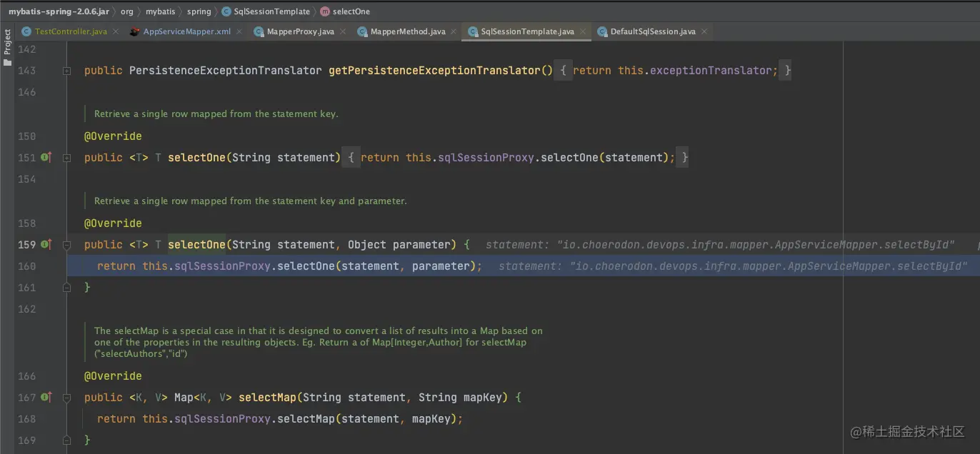Click @Override annotation above selectMap
The width and height of the screenshot is (980, 454).
click(x=113, y=376)
